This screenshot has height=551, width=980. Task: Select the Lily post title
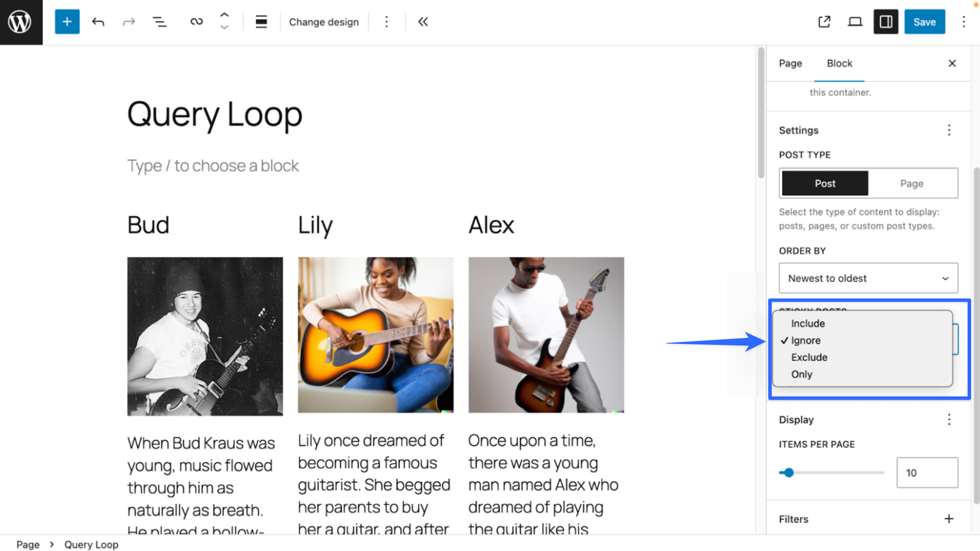point(315,226)
